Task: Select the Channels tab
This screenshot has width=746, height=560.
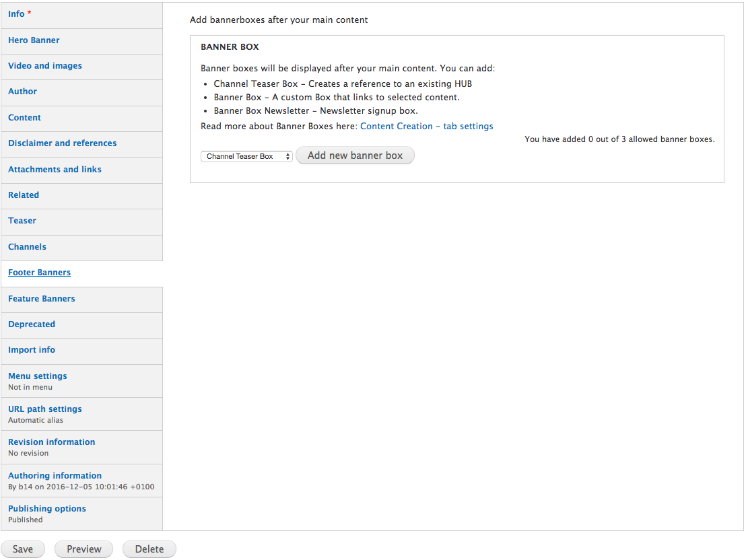Action: [27, 247]
